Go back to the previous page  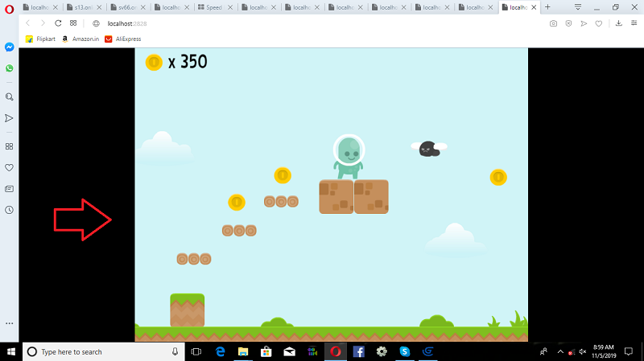(28, 23)
